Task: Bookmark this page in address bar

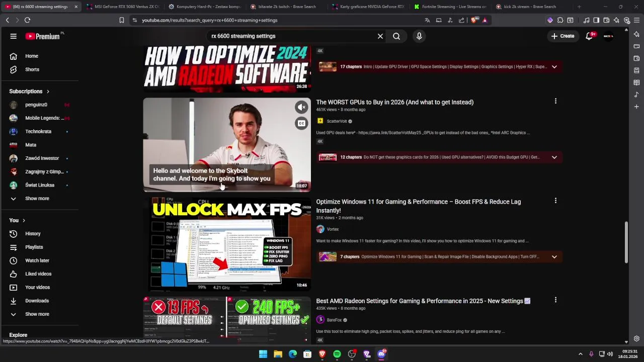Action: click(121, 20)
